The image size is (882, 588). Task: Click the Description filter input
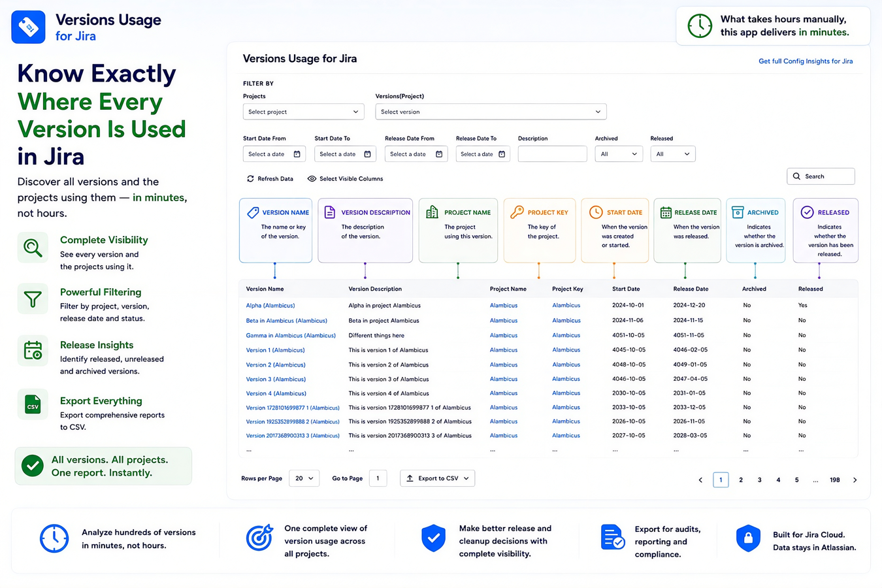coord(552,154)
